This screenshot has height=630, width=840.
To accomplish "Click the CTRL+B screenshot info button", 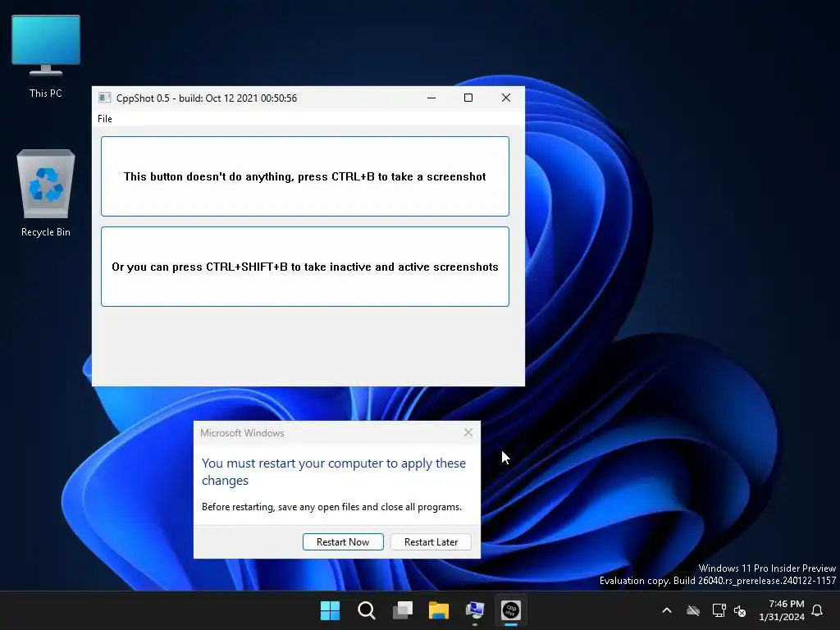I will pos(305,176).
